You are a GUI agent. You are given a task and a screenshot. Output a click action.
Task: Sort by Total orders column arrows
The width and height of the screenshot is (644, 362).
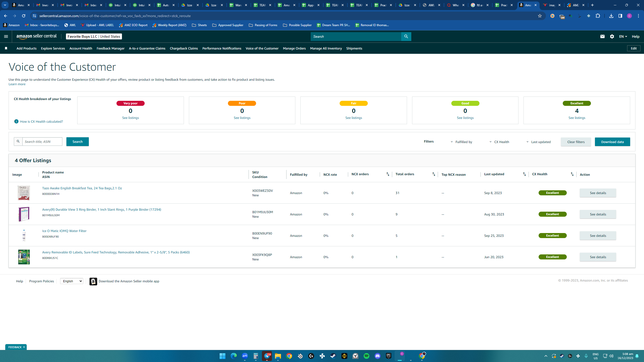pyautogui.click(x=434, y=174)
